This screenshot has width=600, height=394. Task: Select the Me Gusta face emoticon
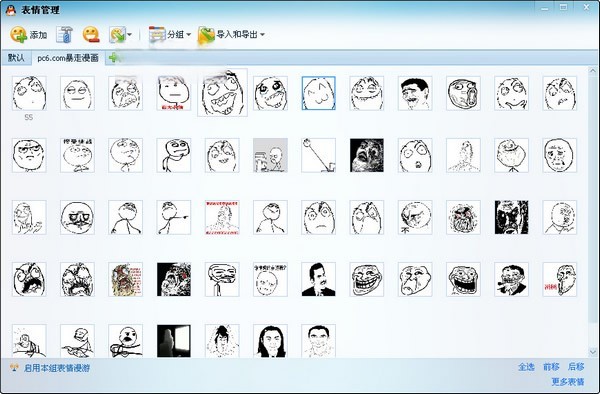click(77, 217)
